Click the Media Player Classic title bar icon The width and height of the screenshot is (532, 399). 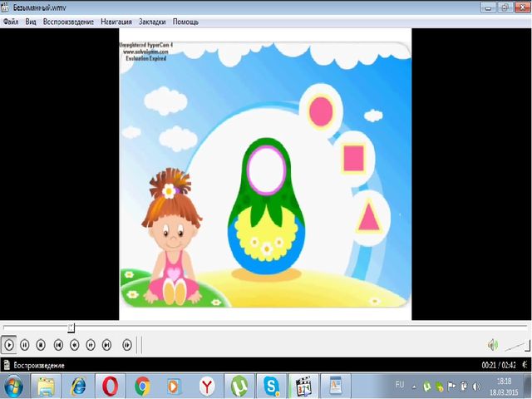click(x=5, y=7)
